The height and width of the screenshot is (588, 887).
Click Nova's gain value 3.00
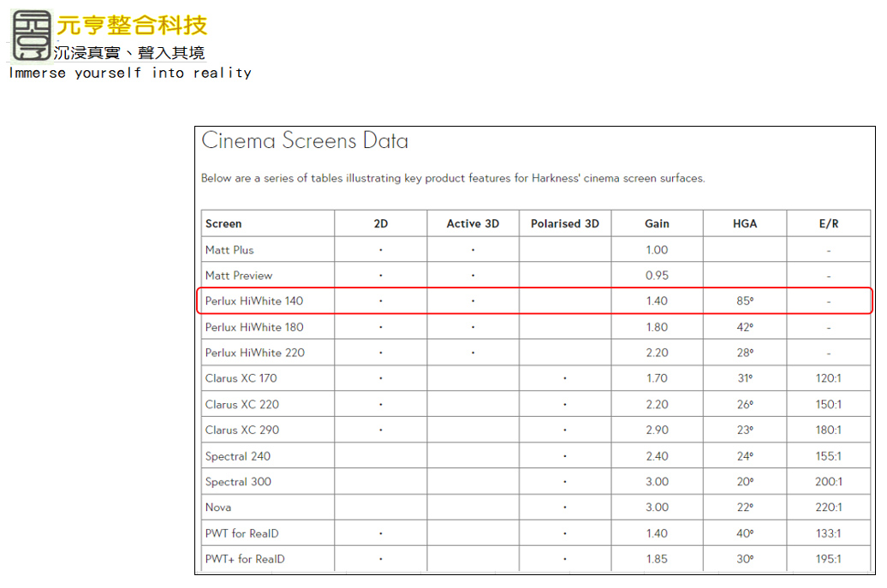pos(657,508)
